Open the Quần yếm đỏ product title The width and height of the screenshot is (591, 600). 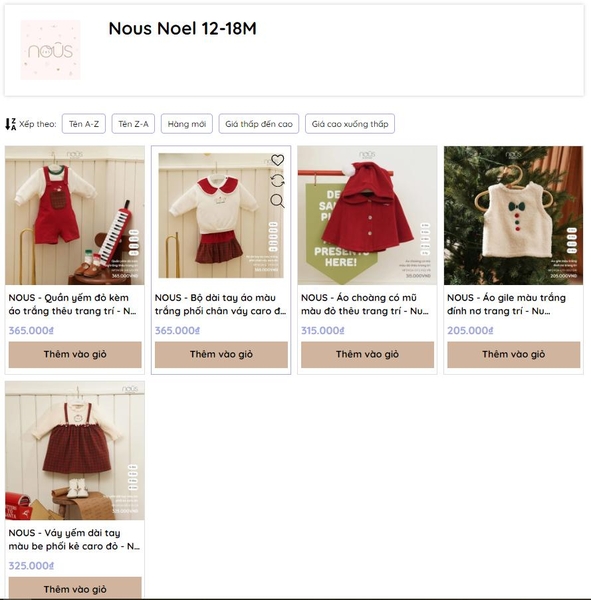pos(73,304)
